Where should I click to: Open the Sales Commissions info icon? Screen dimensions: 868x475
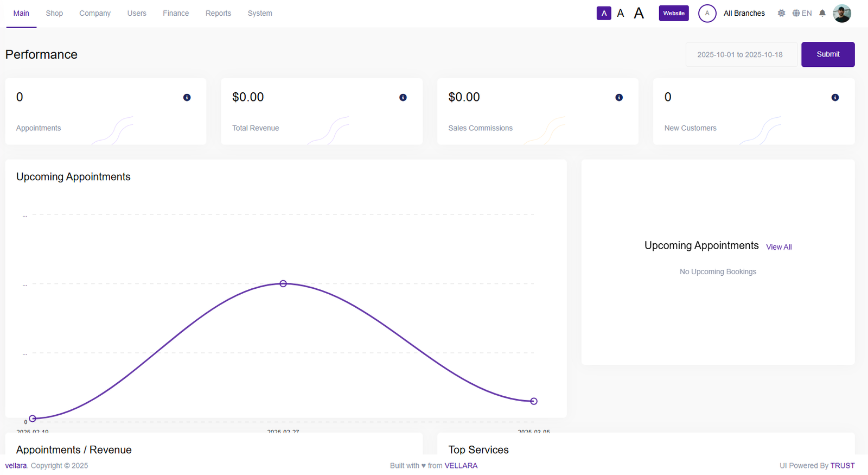click(x=618, y=98)
